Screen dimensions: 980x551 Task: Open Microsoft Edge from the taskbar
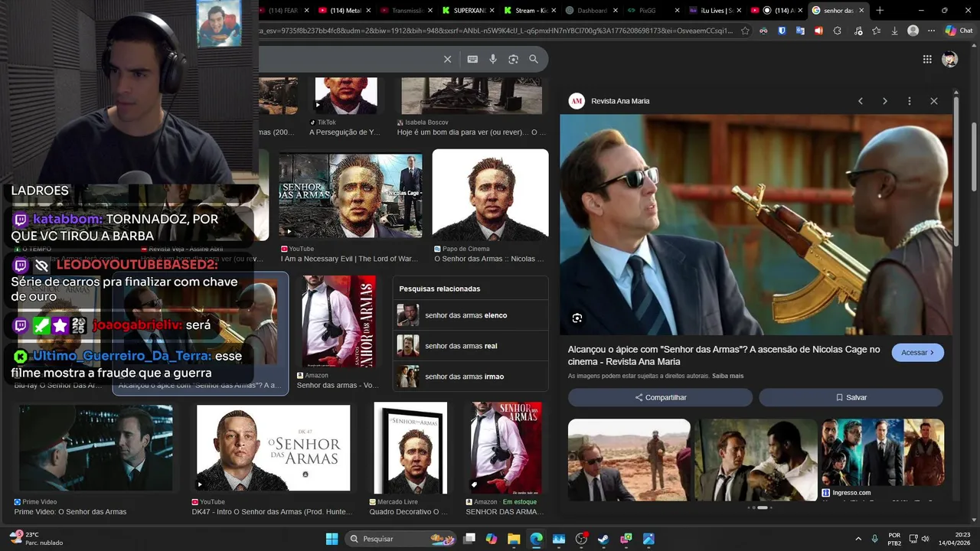(536, 539)
